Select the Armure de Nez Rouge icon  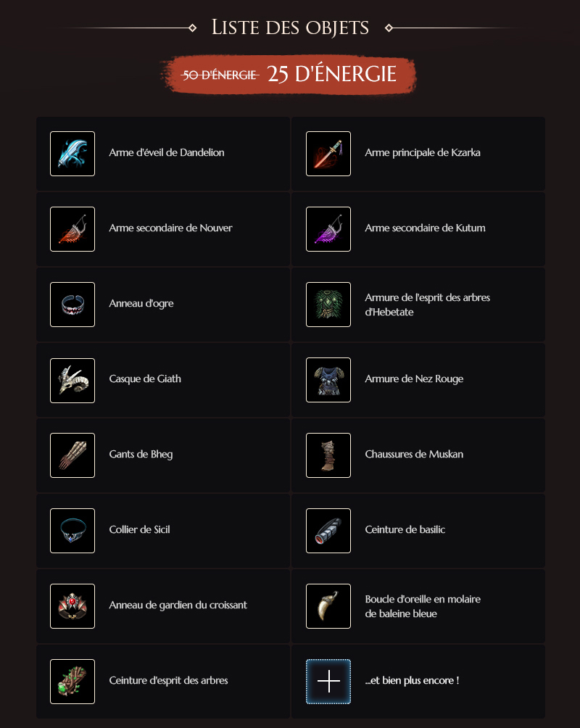click(328, 380)
